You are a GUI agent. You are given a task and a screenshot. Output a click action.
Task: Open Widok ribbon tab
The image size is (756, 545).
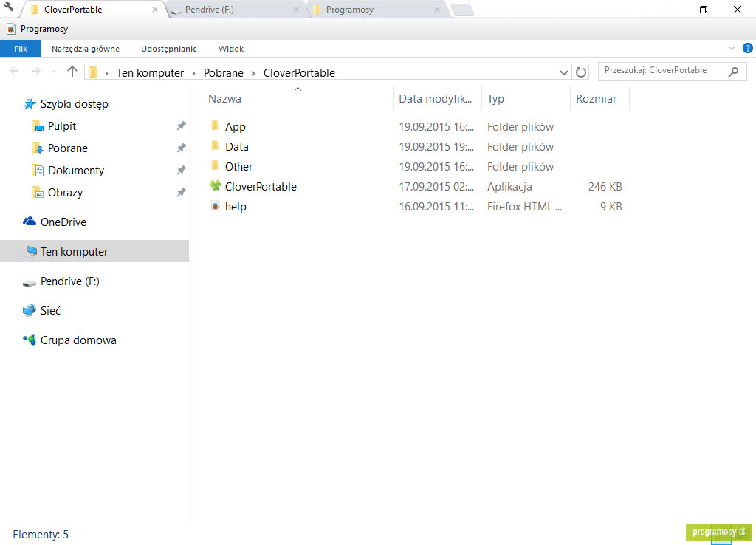coord(231,49)
